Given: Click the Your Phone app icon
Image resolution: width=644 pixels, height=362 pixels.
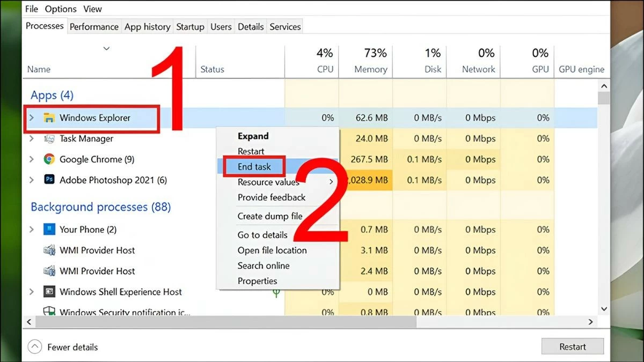Looking at the screenshot, I should 49,230.
